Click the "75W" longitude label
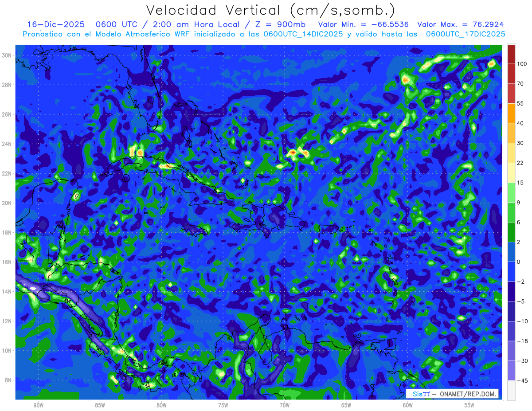The image size is (532, 411). 223,405
